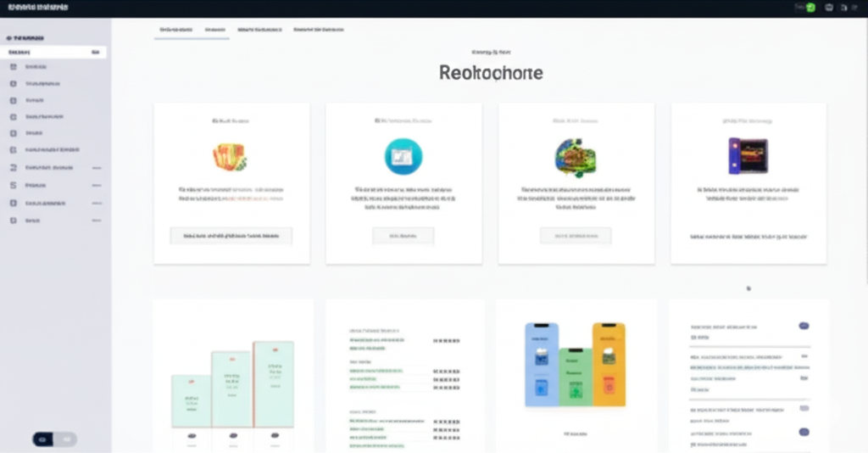The image size is (868, 453).
Task: Switch to the first underlined tab
Action: pyautogui.click(x=176, y=30)
